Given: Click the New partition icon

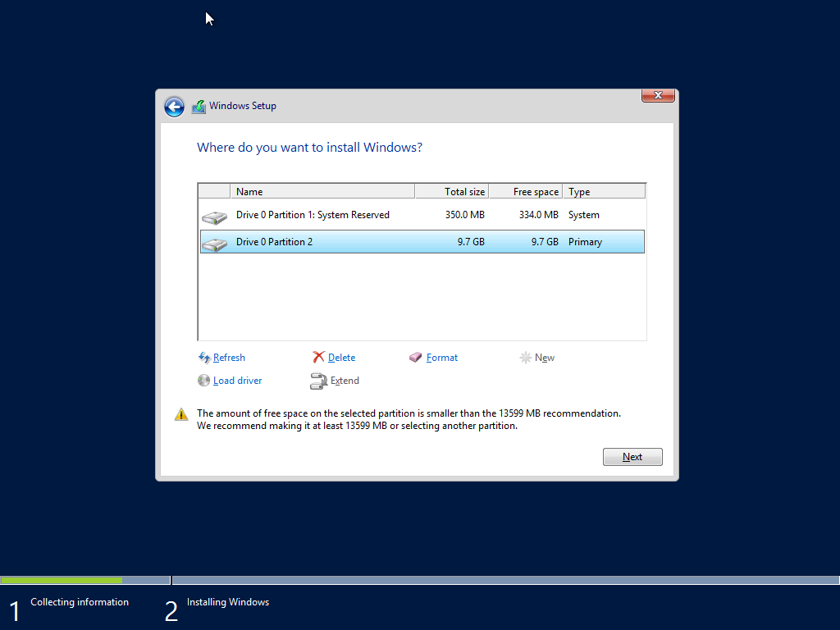Looking at the screenshot, I should point(525,357).
